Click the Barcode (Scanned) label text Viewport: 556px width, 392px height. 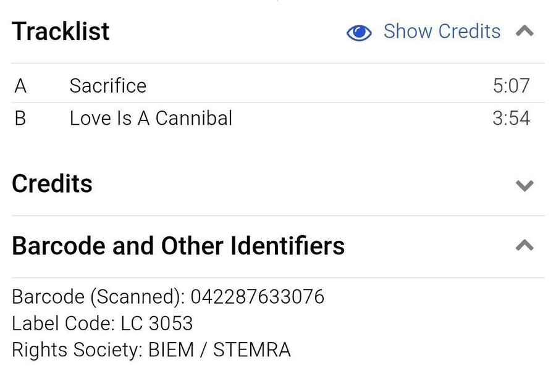(98, 297)
